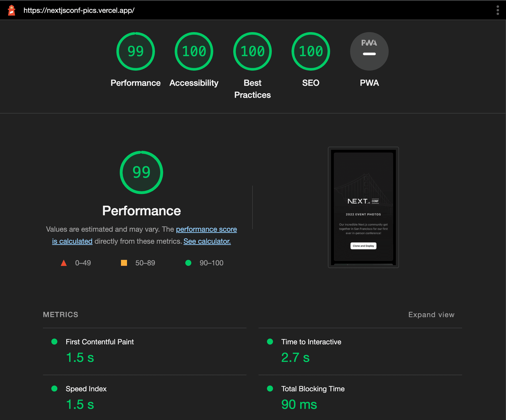Click the SEO 100 score gauge

click(x=311, y=51)
